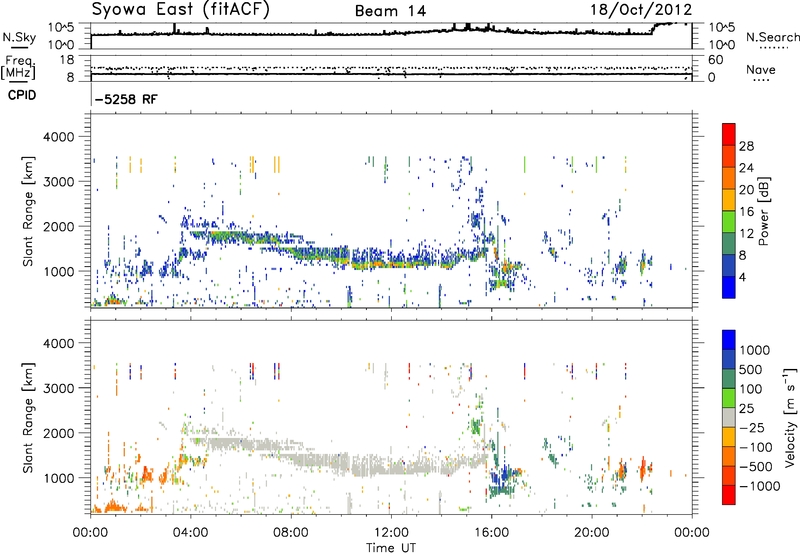Pick the blue top segment of velocity colorbar
The image size is (800, 554).
729,340
